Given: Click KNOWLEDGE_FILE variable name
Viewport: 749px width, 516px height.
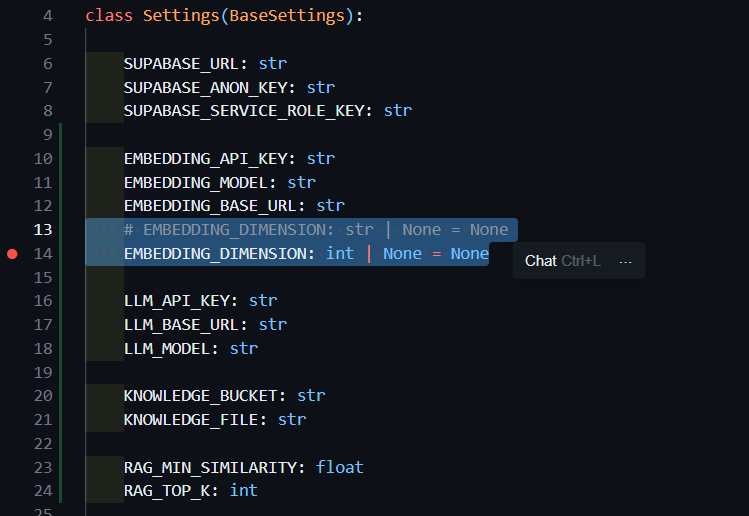Looking at the screenshot, I should coord(191,420).
